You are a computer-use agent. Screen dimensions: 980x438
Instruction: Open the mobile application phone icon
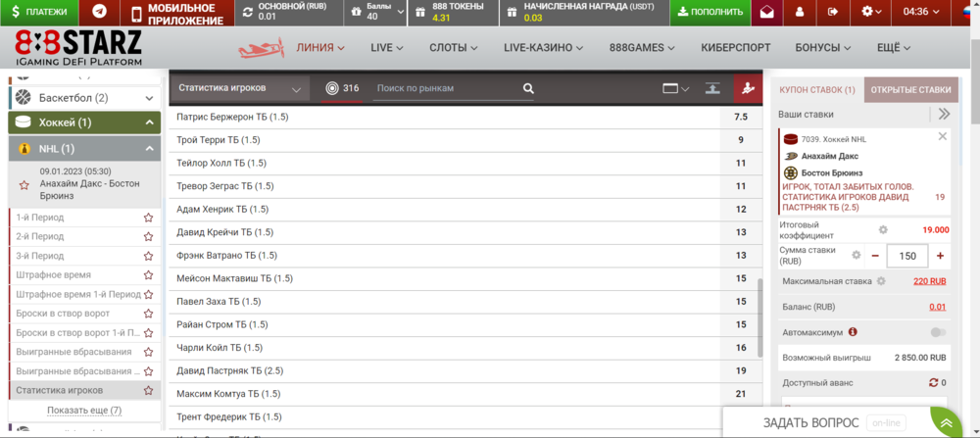click(136, 13)
